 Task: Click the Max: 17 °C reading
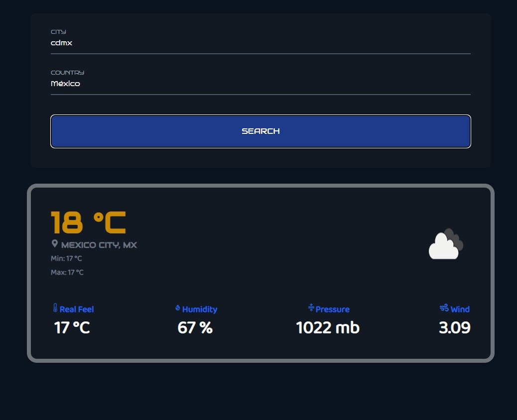pyautogui.click(x=67, y=272)
